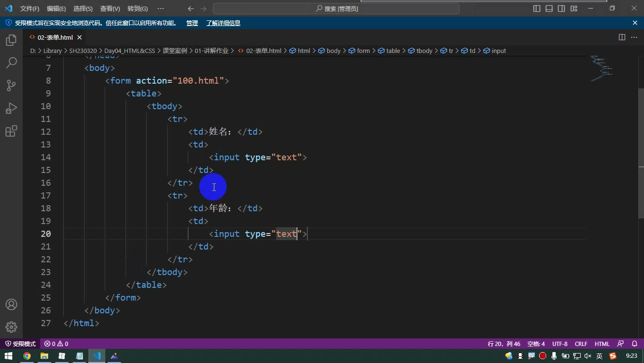Expand the hidden menus via ellipsis

[161, 9]
